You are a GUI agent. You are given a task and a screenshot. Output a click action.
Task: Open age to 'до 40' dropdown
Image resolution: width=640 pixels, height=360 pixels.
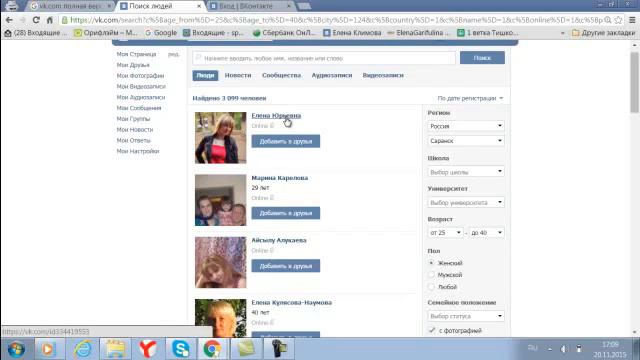[486, 233]
